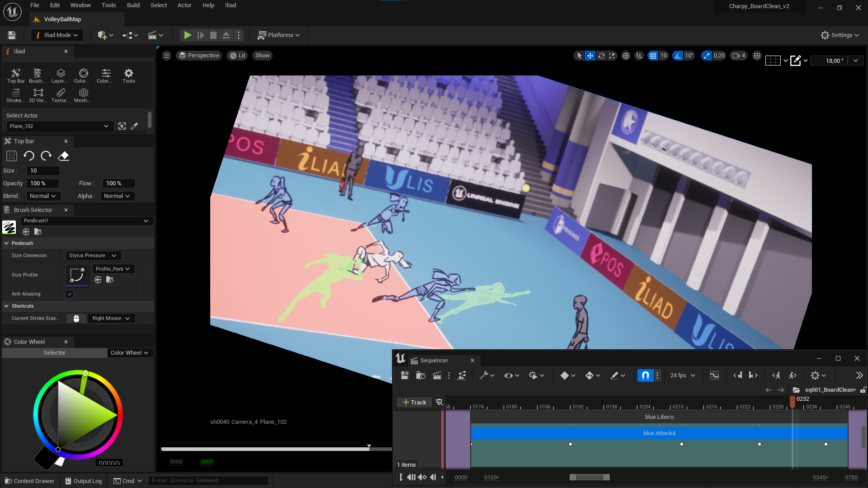Open the Mesh icon in Iliad panel

(83, 95)
